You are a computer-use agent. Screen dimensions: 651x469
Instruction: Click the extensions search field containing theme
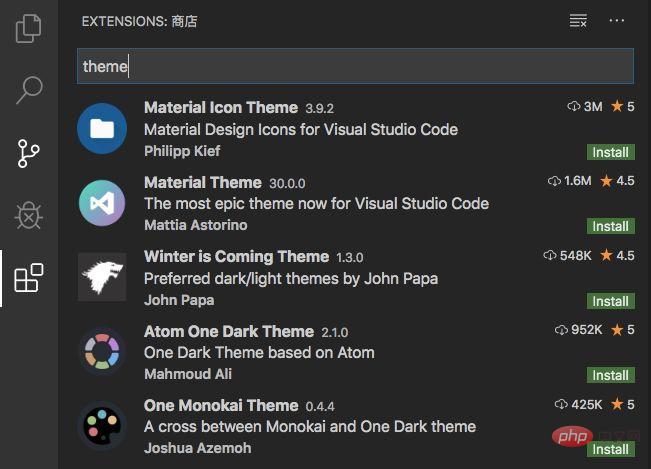coord(355,67)
